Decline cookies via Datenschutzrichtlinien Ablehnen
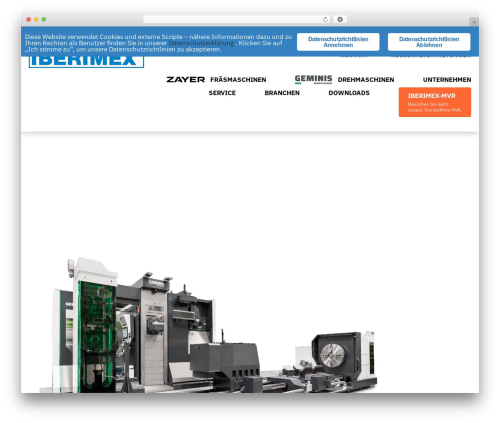This screenshot has height=423, width=500. (x=429, y=42)
